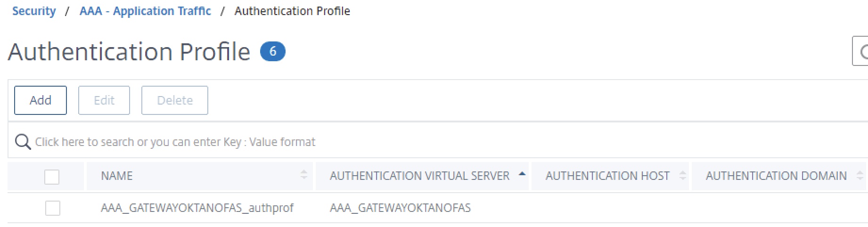
Task: Open the AAA - Application Traffic breadcrumb
Action: click(145, 11)
